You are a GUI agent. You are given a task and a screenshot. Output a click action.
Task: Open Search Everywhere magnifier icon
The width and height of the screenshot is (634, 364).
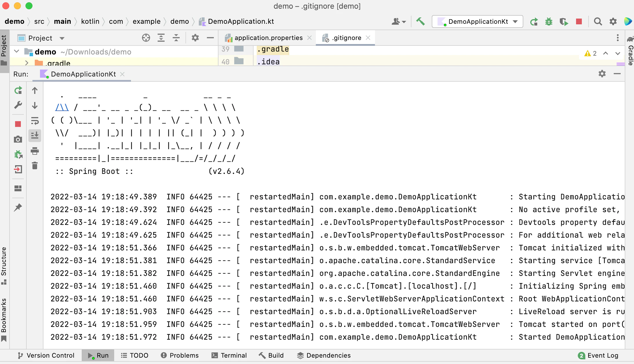click(598, 21)
